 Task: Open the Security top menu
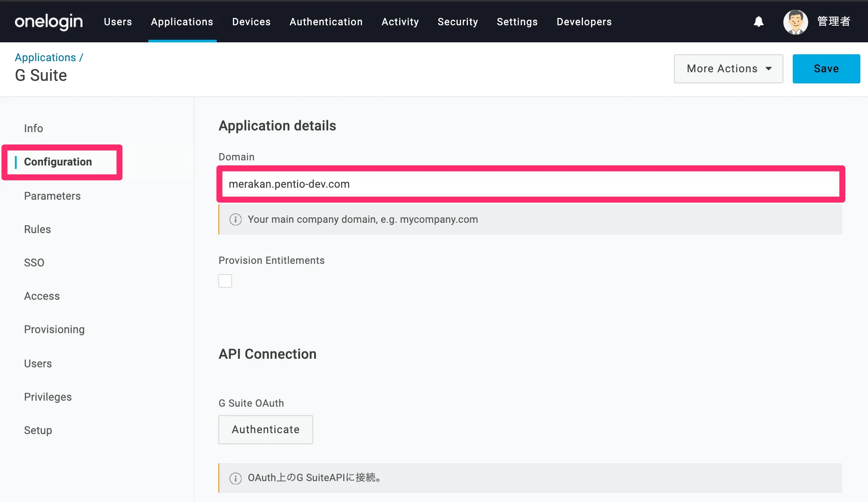[457, 22]
